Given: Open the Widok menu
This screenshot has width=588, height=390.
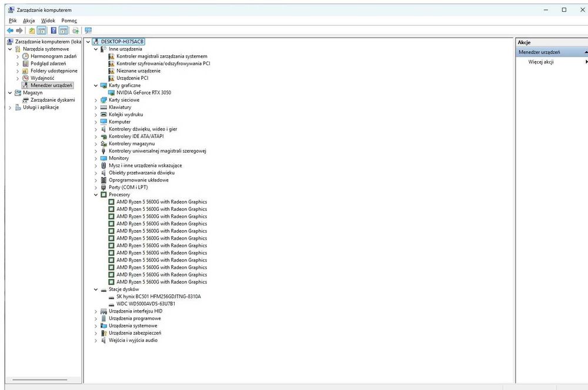Looking at the screenshot, I should (48, 21).
